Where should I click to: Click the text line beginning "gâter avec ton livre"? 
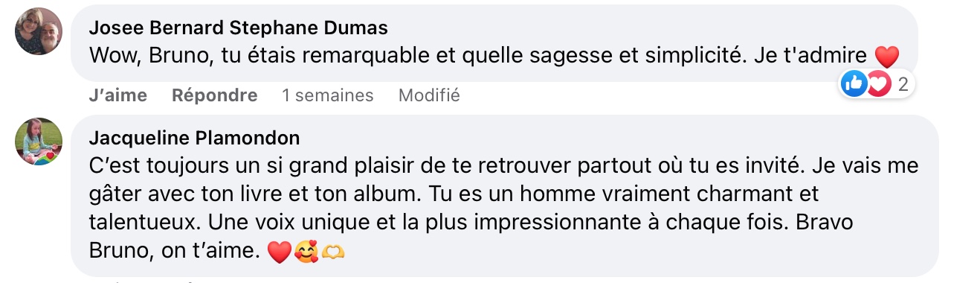click(453, 194)
